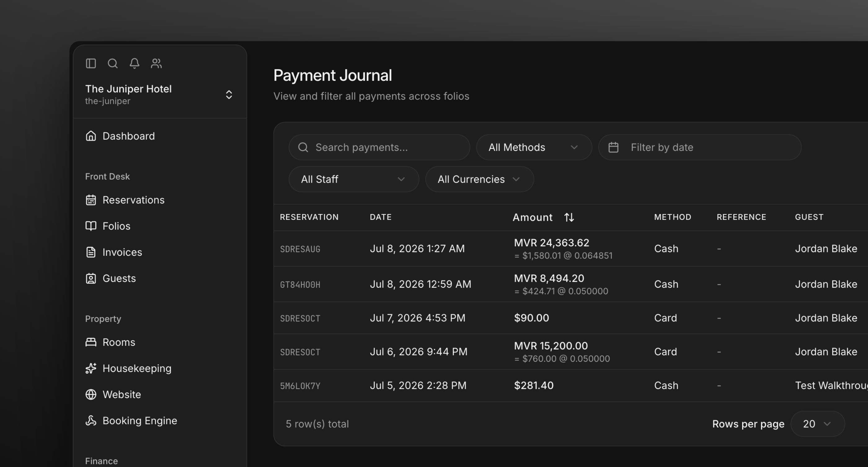This screenshot has height=467, width=868.
Task: Click the REFERENCE column header
Action: 741,217
